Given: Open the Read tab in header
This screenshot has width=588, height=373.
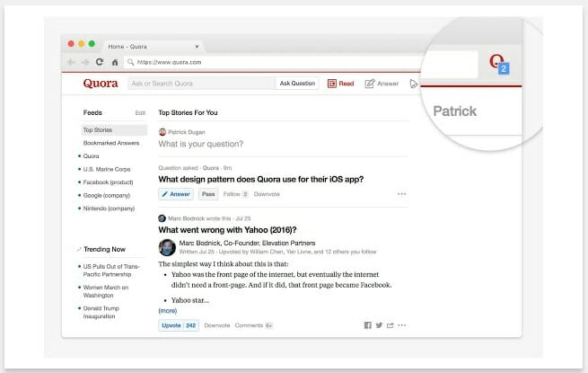Looking at the screenshot, I should pos(341,84).
